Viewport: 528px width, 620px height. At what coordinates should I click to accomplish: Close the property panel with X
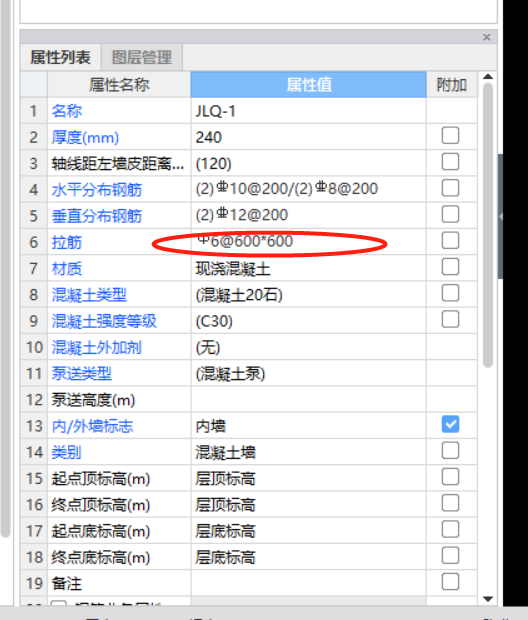pos(486,37)
